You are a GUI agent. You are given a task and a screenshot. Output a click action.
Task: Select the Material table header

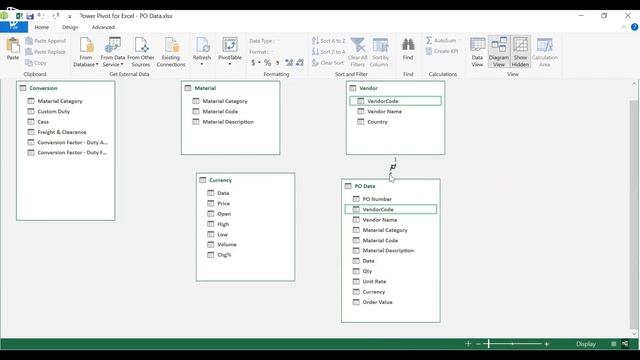point(231,88)
